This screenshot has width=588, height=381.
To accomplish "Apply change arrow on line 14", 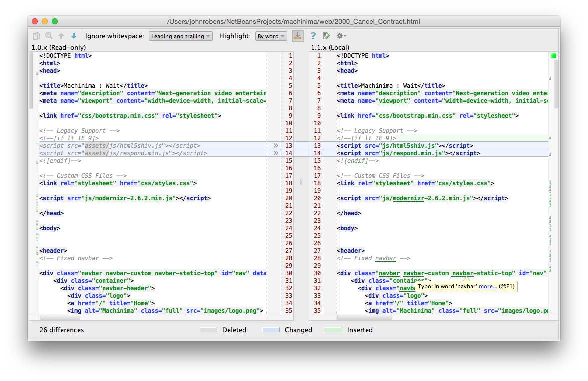I will (276, 153).
